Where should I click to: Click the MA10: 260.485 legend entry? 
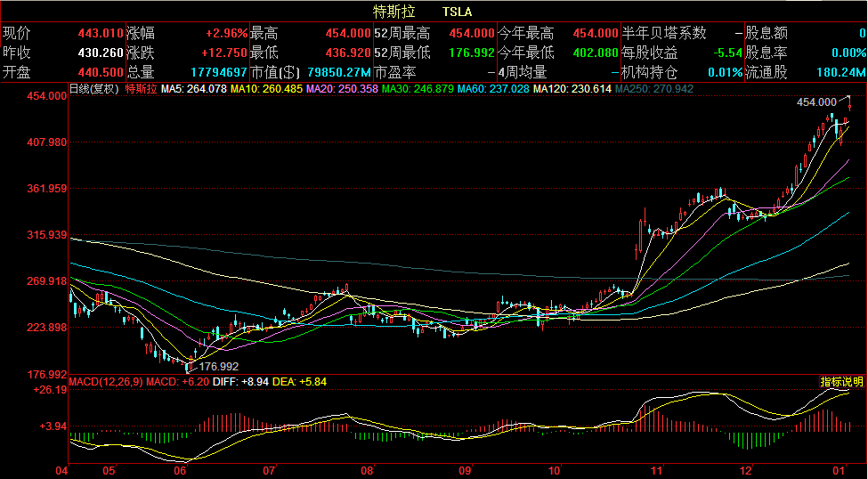267,89
